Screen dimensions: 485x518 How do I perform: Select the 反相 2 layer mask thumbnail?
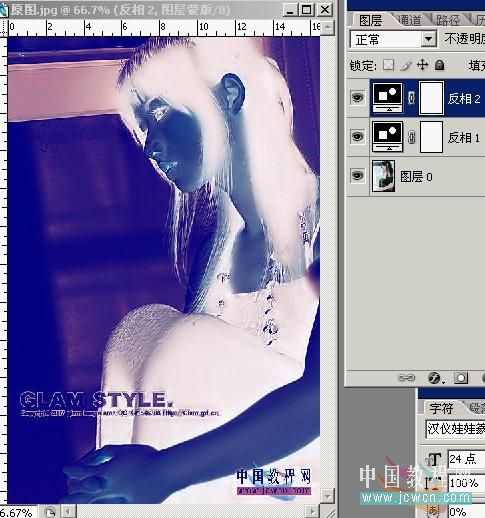431,98
